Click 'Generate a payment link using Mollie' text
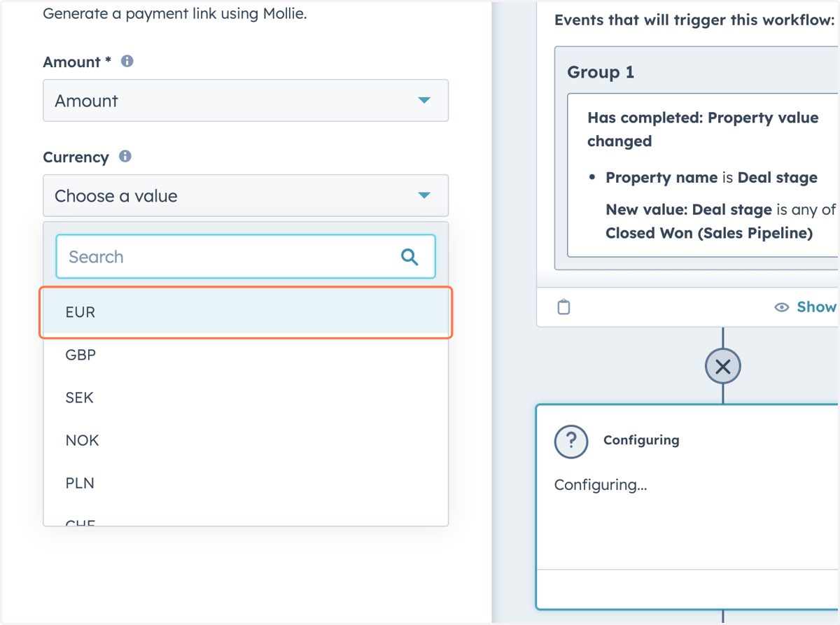 click(x=175, y=13)
